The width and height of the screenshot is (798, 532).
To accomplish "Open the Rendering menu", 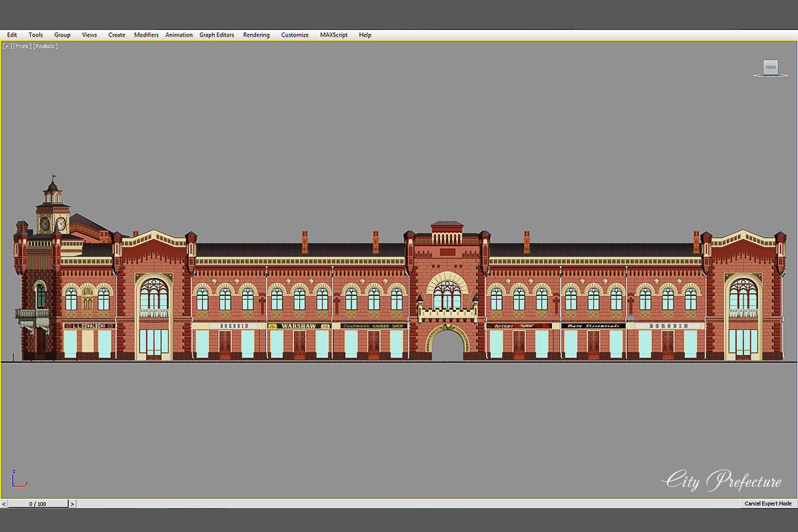I will click(256, 35).
